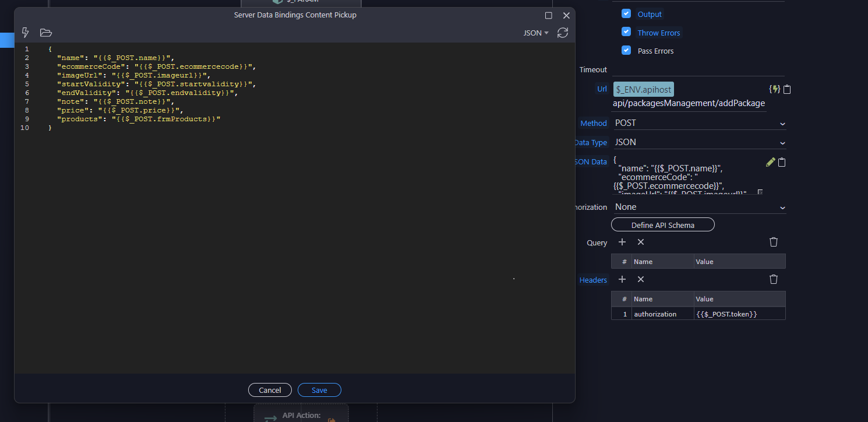Open the Authorization dropdown set to None
This screenshot has width=868, height=422.
[699, 206]
